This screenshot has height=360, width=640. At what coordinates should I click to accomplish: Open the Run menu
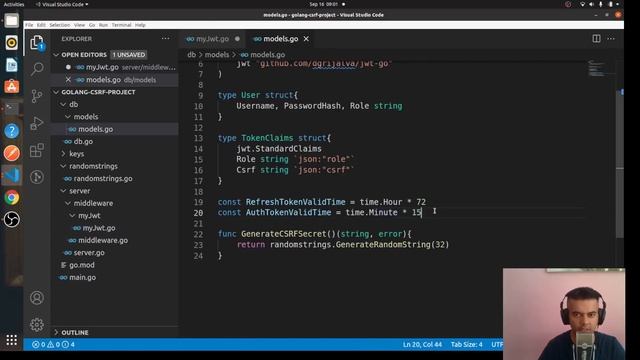(x=103, y=25)
